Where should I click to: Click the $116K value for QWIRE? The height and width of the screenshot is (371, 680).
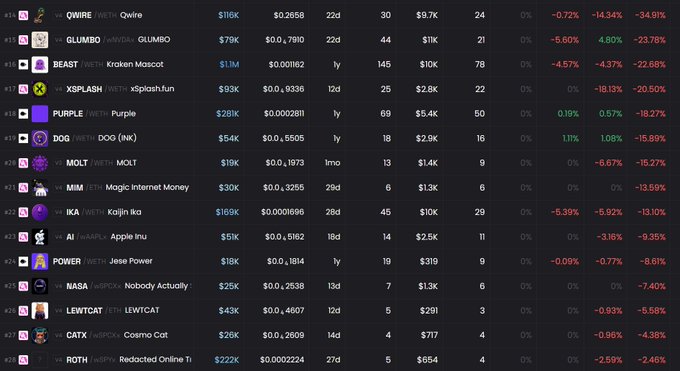click(x=229, y=15)
